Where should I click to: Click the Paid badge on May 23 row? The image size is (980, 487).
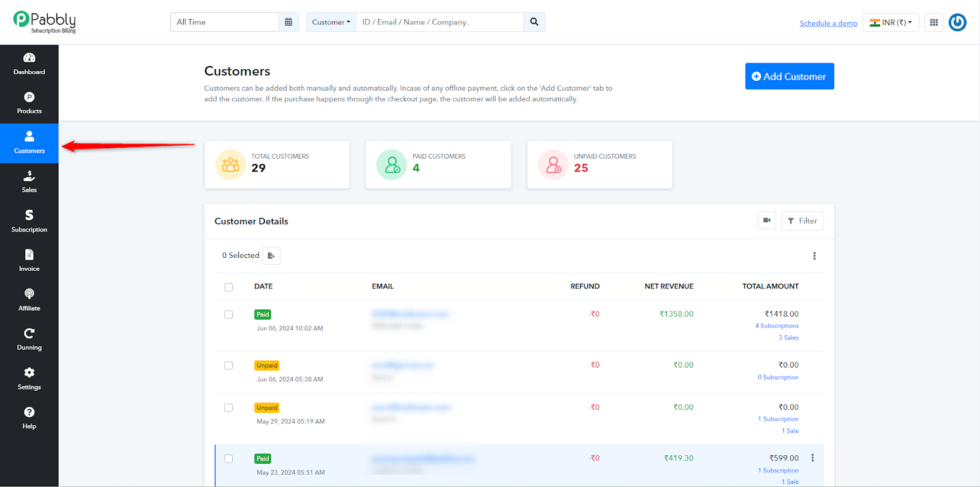263,458
